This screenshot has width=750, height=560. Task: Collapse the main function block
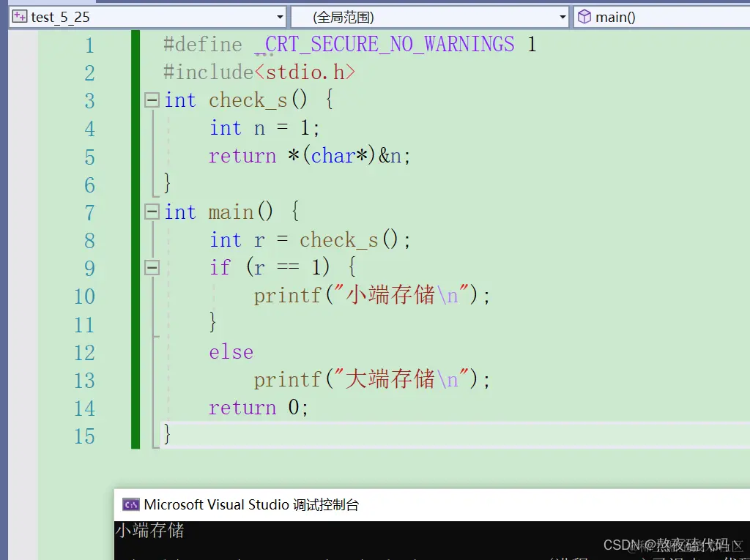[x=152, y=212]
